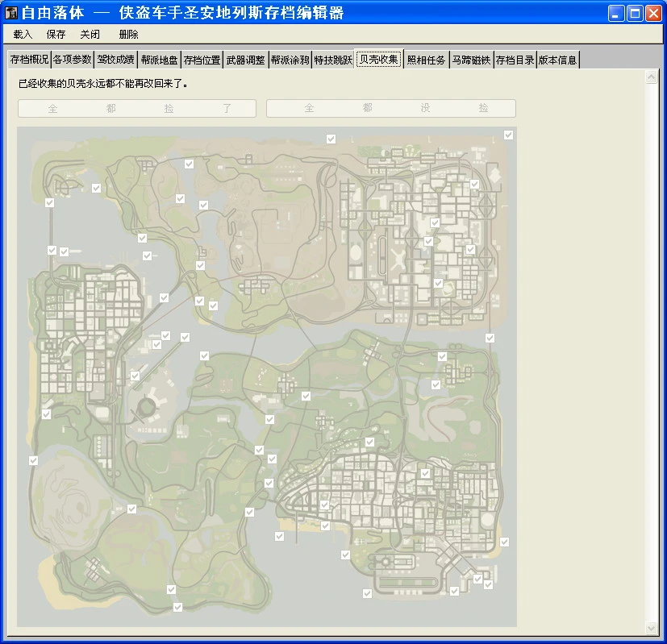667x644 pixels.
Task: Minimize the save editor window
Action: coord(616,13)
